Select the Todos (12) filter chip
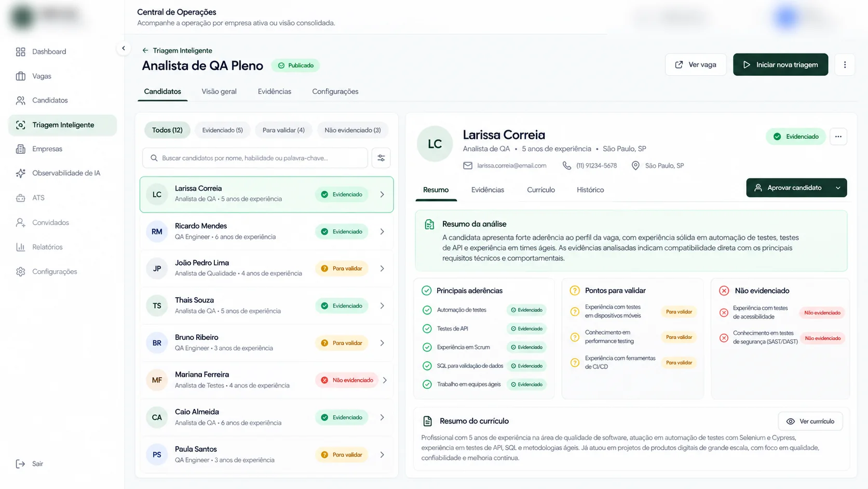 pyautogui.click(x=167, y=130)
